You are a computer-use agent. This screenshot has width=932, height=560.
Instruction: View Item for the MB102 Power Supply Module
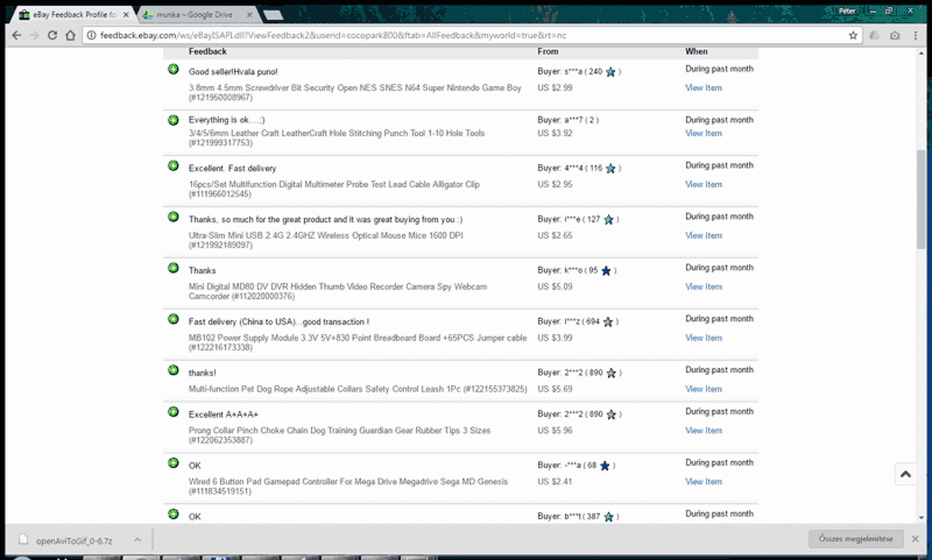703,337
